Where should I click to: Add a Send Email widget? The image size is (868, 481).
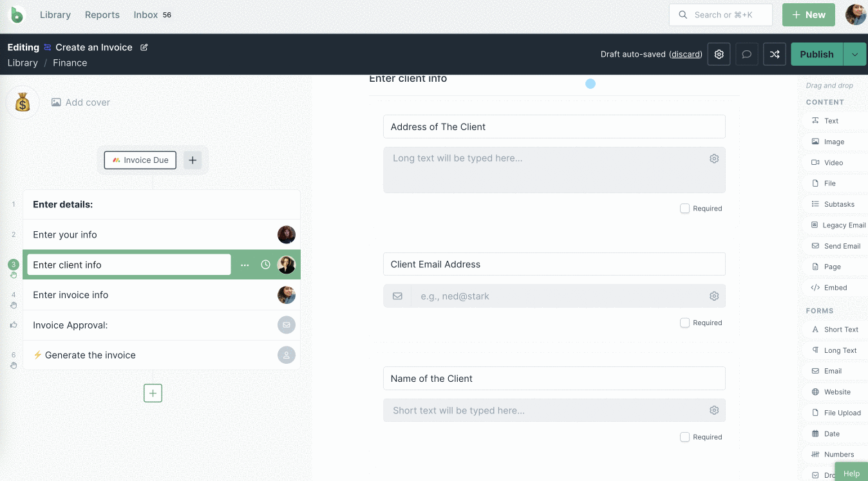(x=840, y=245)
